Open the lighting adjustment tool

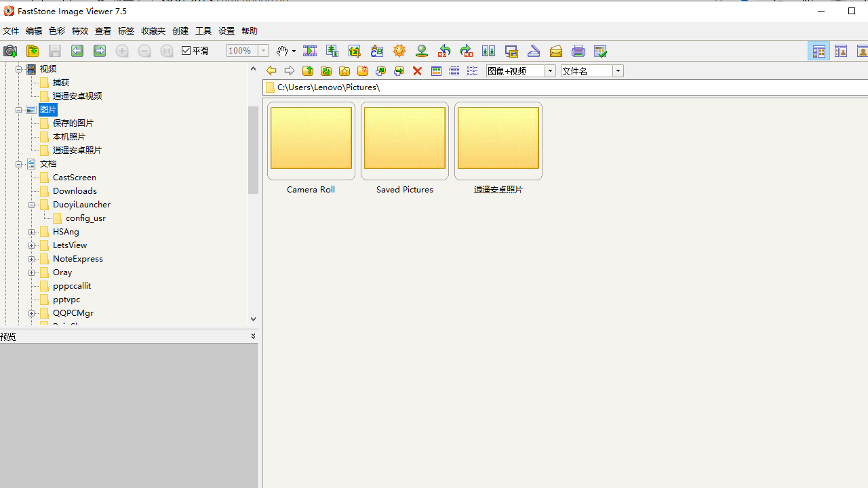[x=399, y=51]
